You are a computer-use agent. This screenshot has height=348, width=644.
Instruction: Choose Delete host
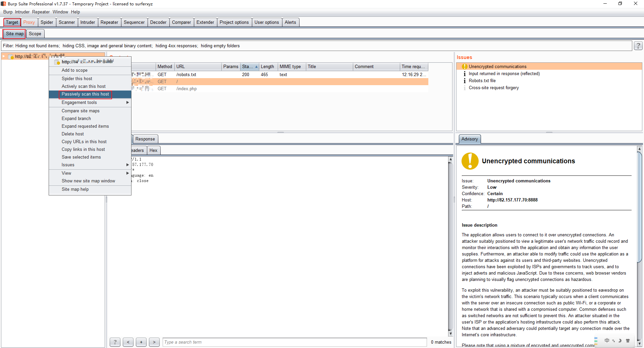[90, 134]
